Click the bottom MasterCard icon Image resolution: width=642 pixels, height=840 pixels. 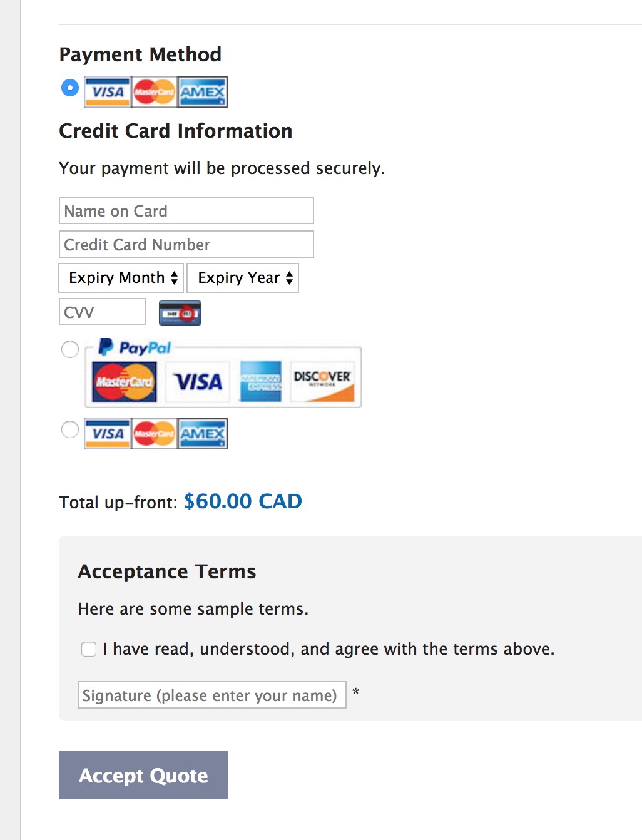pyautogui.click(x=154, y=434)
